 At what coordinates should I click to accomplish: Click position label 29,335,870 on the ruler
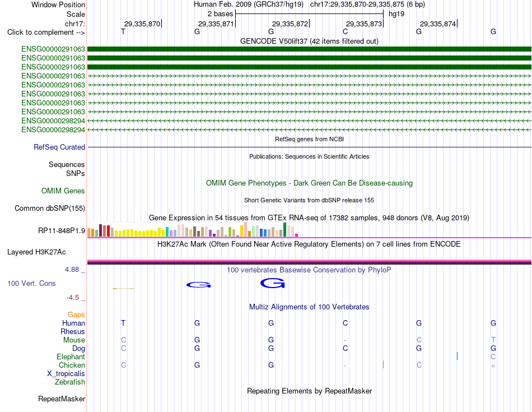[x=142, y=24]
